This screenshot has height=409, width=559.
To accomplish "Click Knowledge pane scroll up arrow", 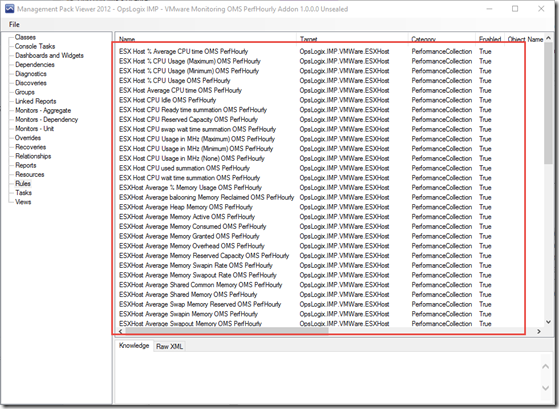I will [545, 367].
